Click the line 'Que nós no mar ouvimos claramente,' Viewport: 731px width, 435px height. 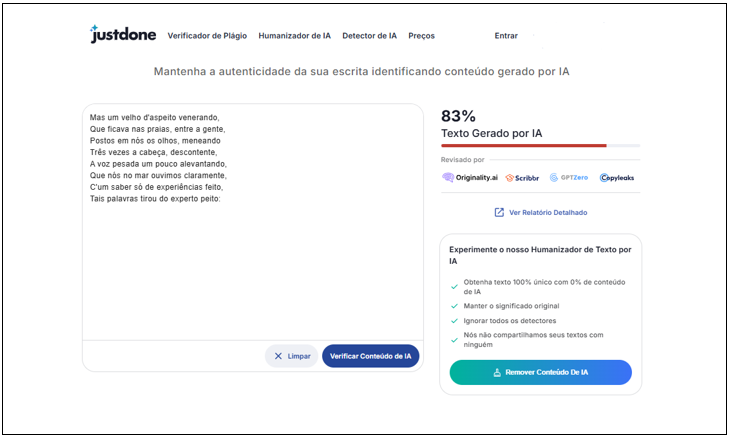click(158, 175)
